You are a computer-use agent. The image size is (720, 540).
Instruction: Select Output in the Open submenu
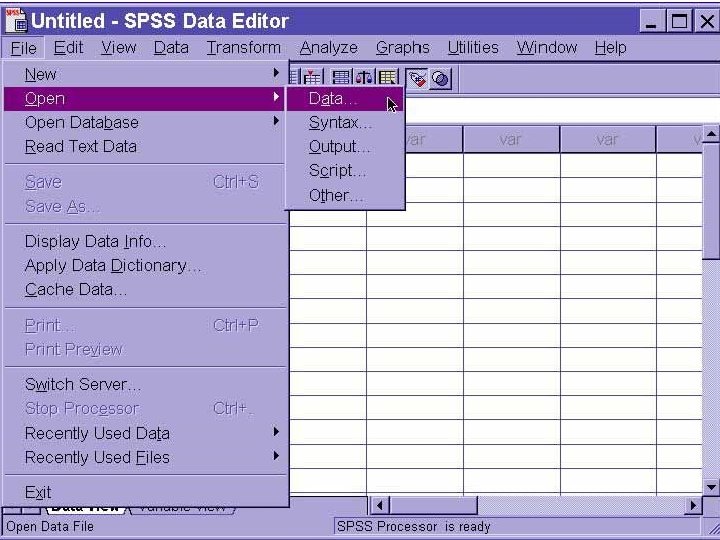point(345,146)
